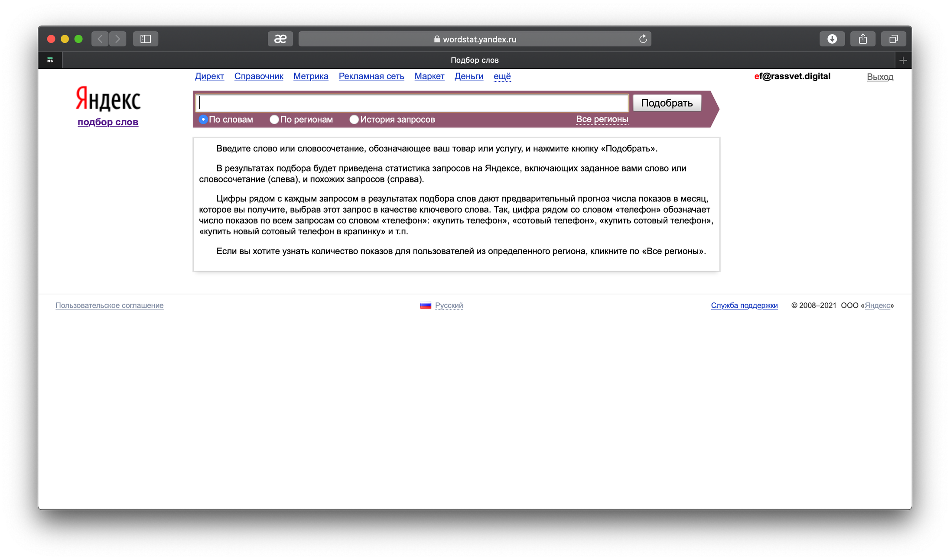Open the Русский language selector
Viewport: 950px width, 560px height.
pos(449,305)
